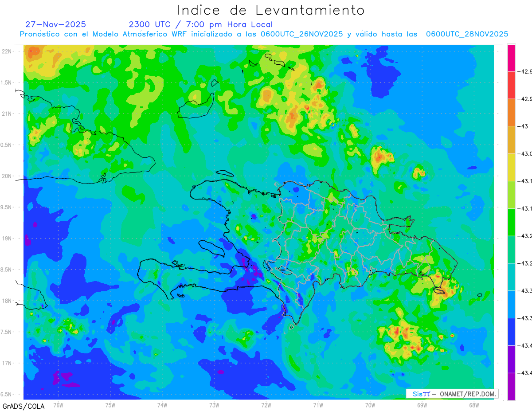
Task: Click the '19N' latitude axis label
Action: (x=7, y=238)
